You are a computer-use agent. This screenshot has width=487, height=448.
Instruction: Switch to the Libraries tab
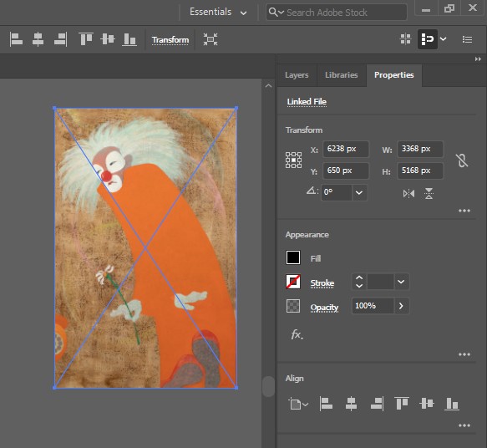click(342, 75)
